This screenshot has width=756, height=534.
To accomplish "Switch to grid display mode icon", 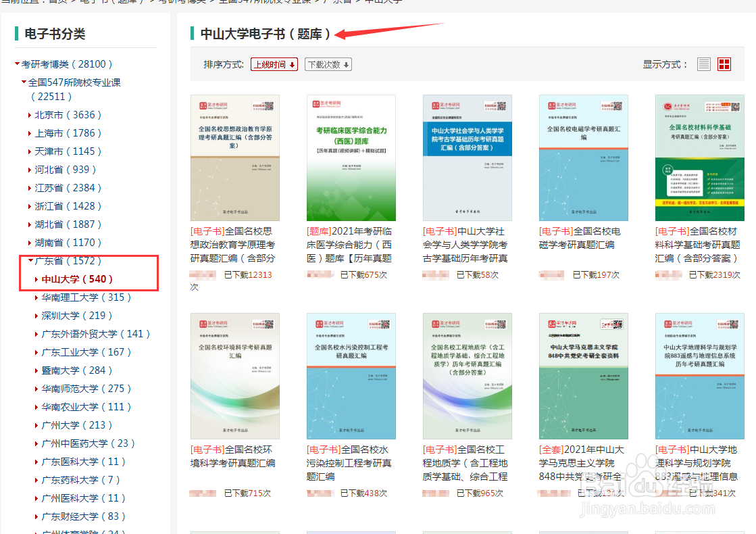I will [x=724, y=64].
